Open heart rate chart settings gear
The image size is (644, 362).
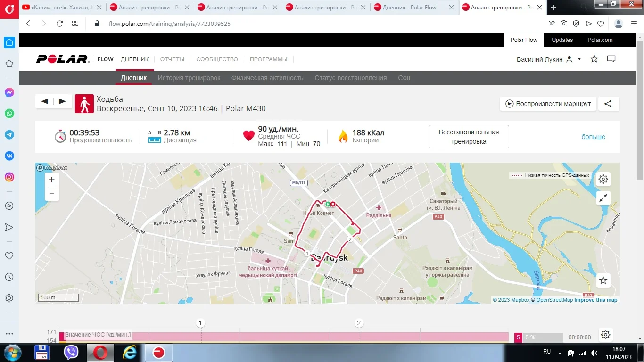(x=606, y=335)
